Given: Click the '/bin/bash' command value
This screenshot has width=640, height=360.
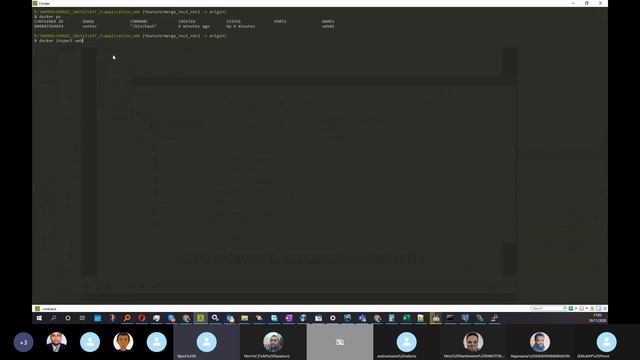Looking at the screenshot, I should point(143,26).
